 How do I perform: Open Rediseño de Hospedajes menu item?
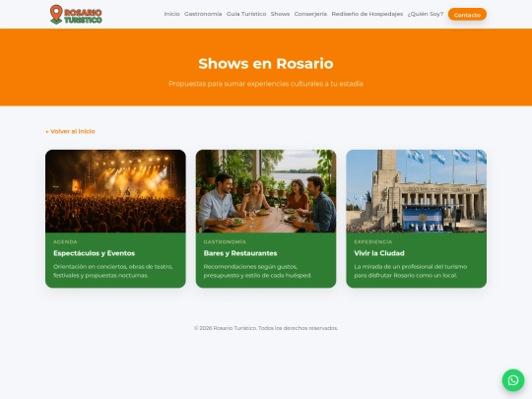point(367,14)
